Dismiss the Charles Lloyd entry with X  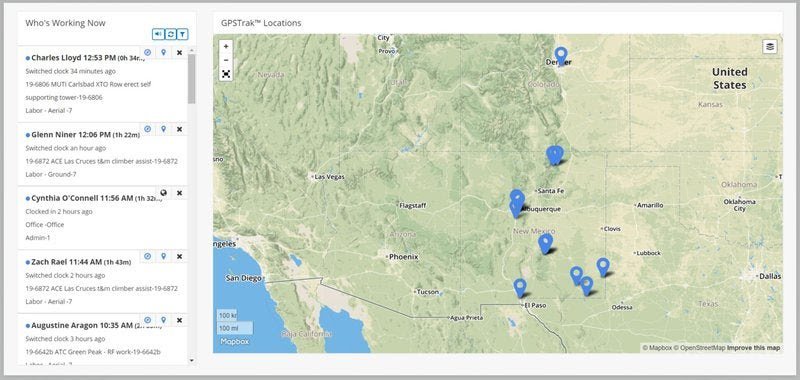tap(180, 53)
